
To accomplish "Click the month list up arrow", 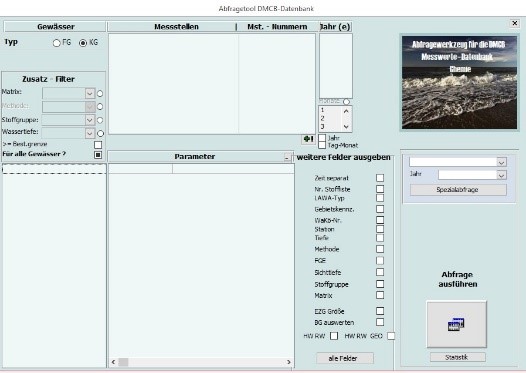I will click(x=346, y=111).
